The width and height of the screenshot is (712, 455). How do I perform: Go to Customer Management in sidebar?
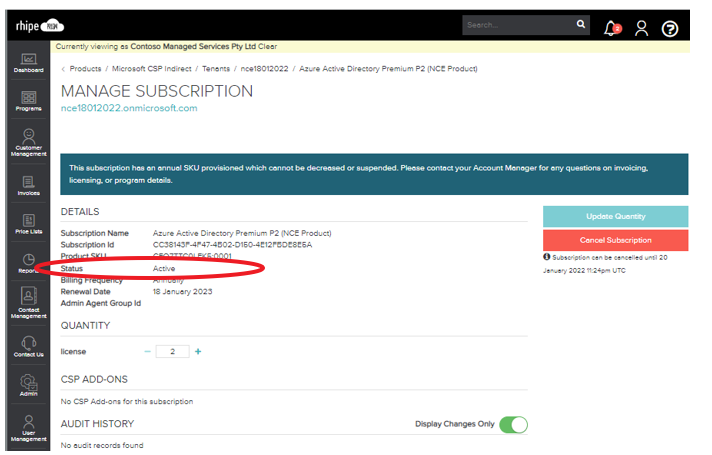pos(29,143)
